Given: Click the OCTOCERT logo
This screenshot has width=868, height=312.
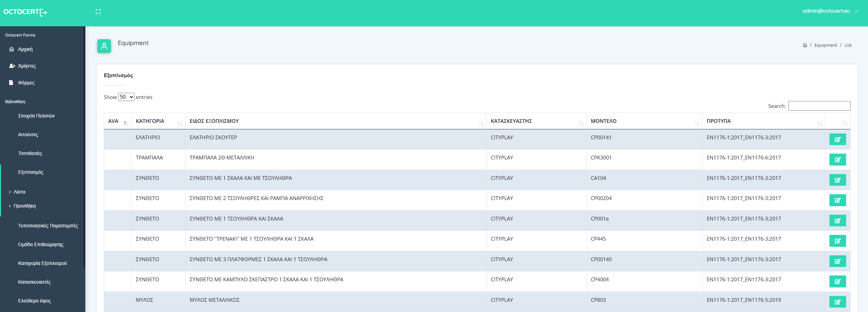Looking at the screenshot, I should click(25, 12).
